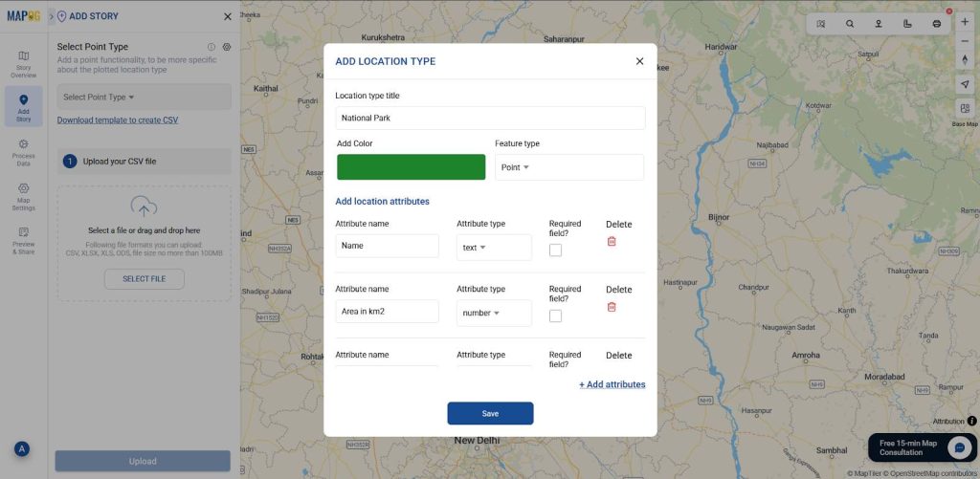Reset map bearing with compass icon
Screen dimensions: 980x479
(x=965, y=60)
